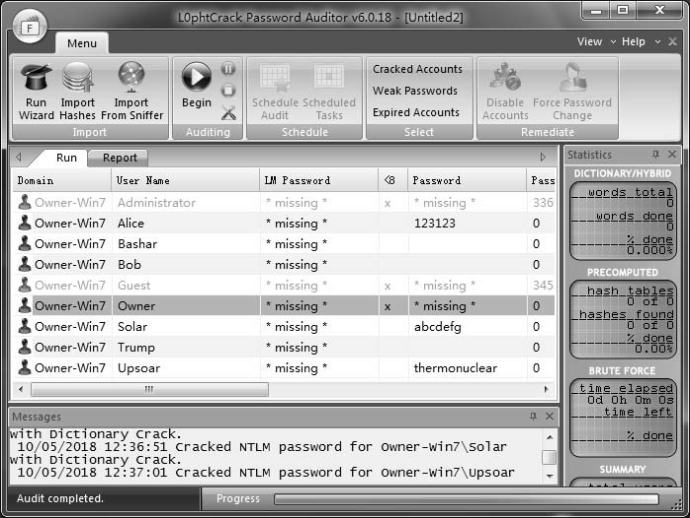The image size is (690, 518).
Task: Click user icon on the Bashar row
Action: [x=25, y=243]
